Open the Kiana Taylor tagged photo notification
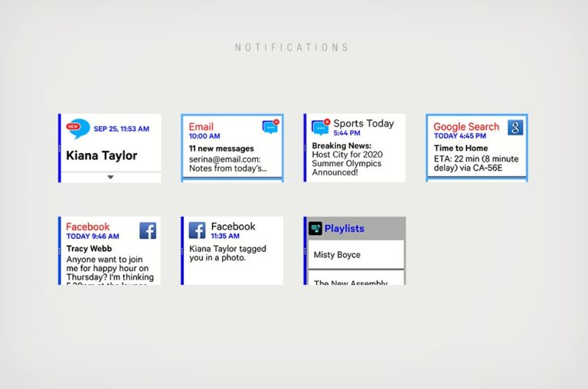This screenshot has height=389, width=588. pos(227,253)
